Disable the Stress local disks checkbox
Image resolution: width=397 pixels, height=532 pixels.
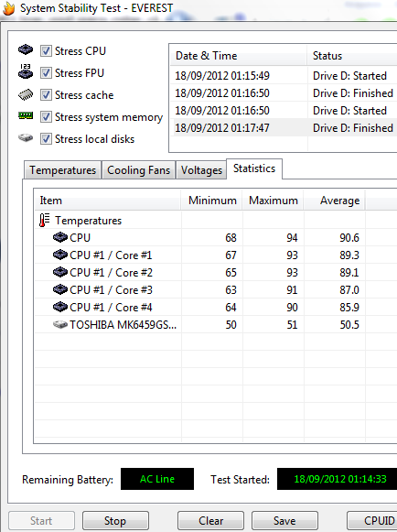(x=46, y=139)
